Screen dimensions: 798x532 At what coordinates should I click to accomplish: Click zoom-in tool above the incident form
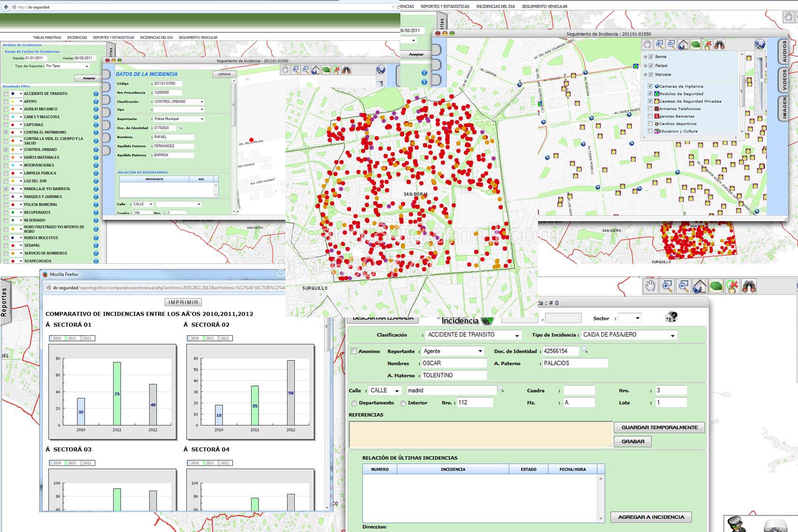667,286
